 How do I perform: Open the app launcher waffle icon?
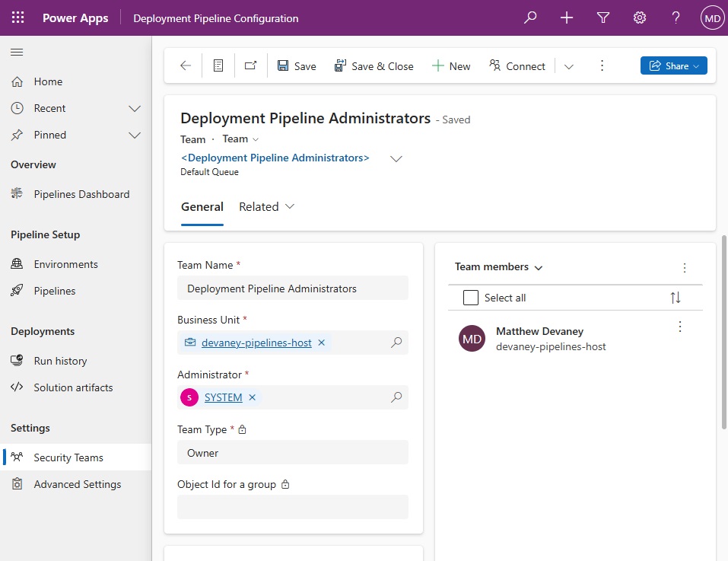pyautogui.click(x=17, y=18)
